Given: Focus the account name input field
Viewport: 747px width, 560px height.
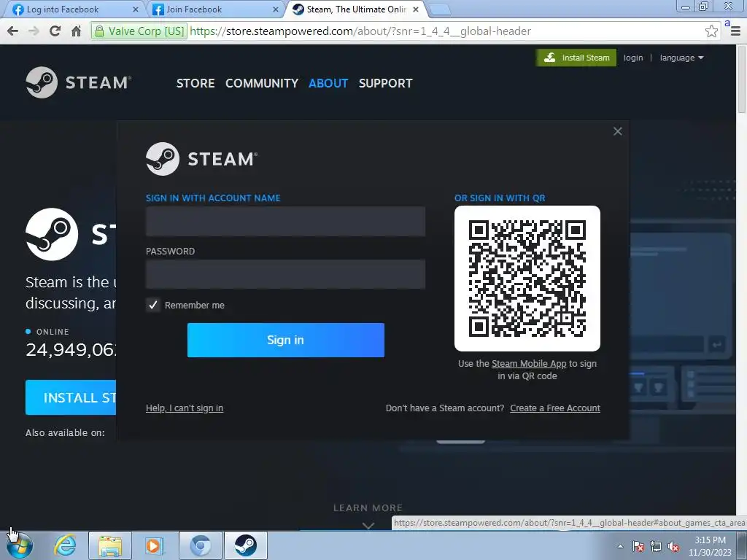Looking at the screenshot, I should pos(285,222).
